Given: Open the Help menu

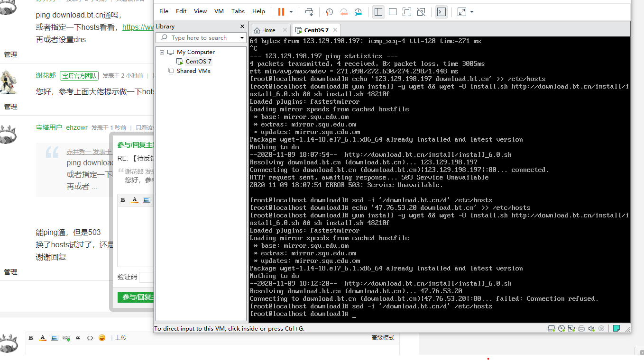Looking at the screenshot, I should (x=258, y=11).
